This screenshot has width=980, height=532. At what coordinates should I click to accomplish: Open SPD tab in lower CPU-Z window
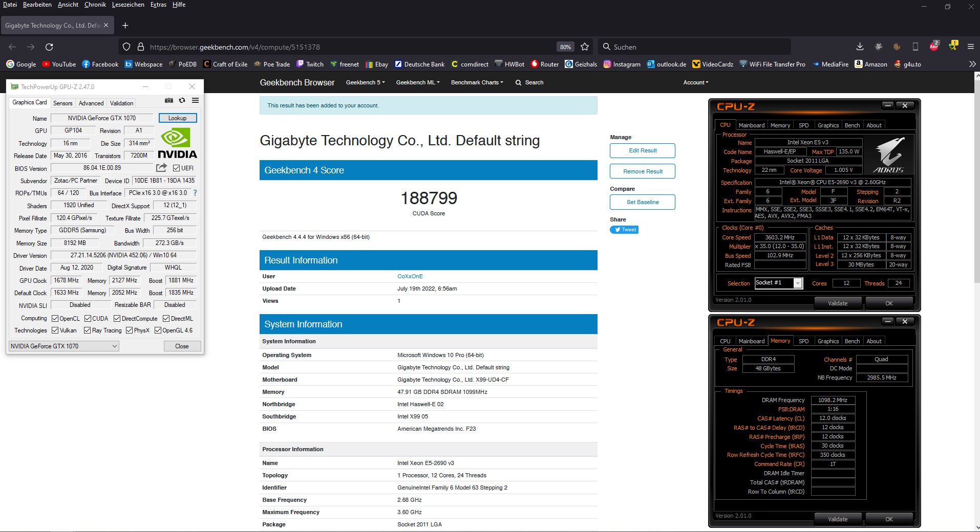[803, 341]
